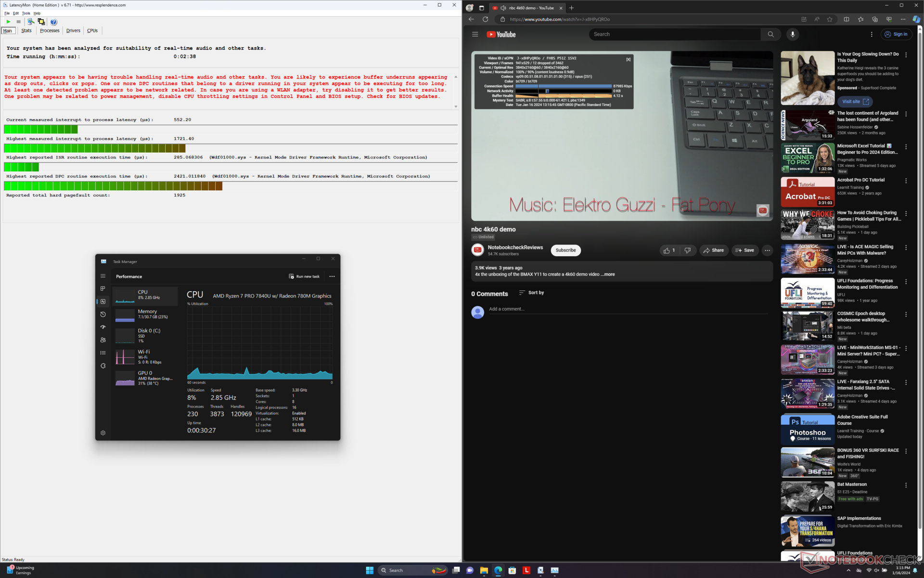Open Task Manager's settings via the gear icon

point(103,433)
